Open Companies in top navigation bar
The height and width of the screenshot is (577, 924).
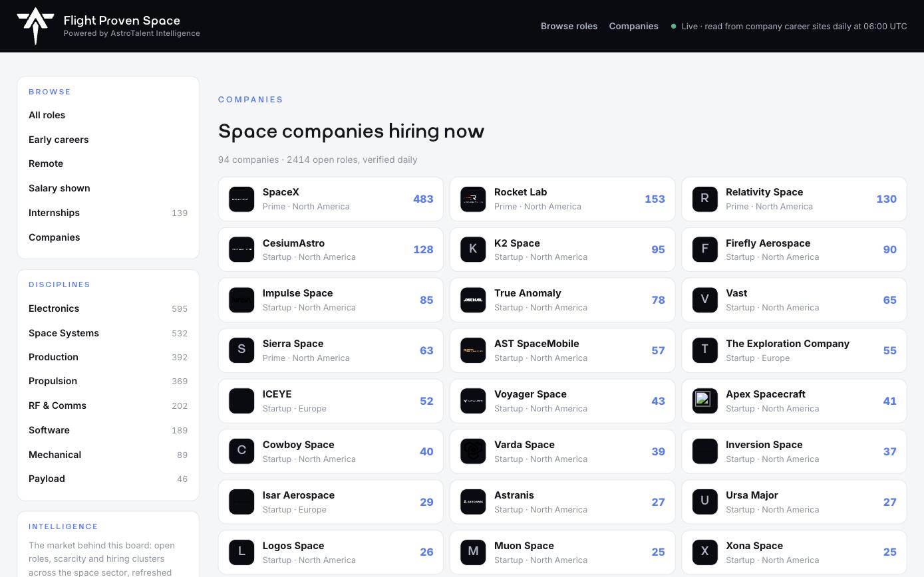tap(633, 26)
